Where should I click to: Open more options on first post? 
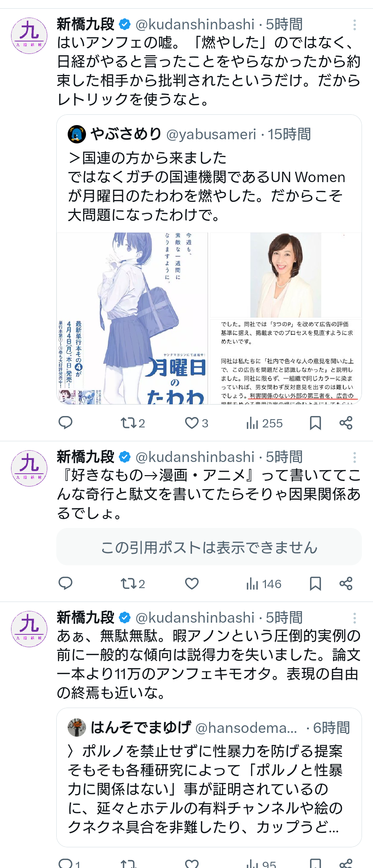(x=354, y=25)
